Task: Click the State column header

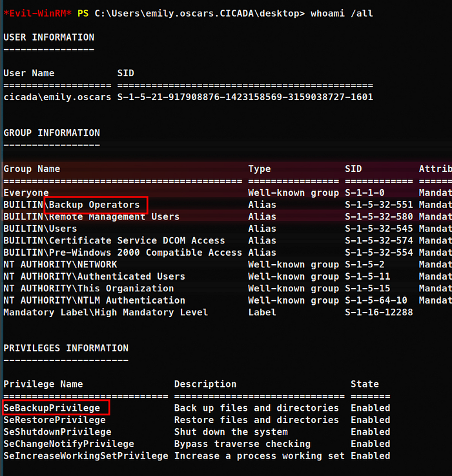Action: click(365, 384)
